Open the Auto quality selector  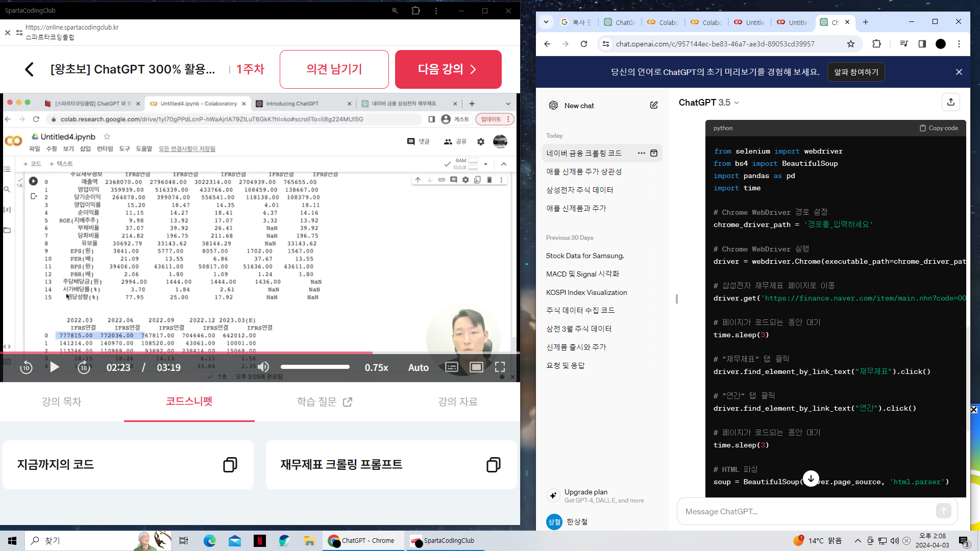pos(419,367)
